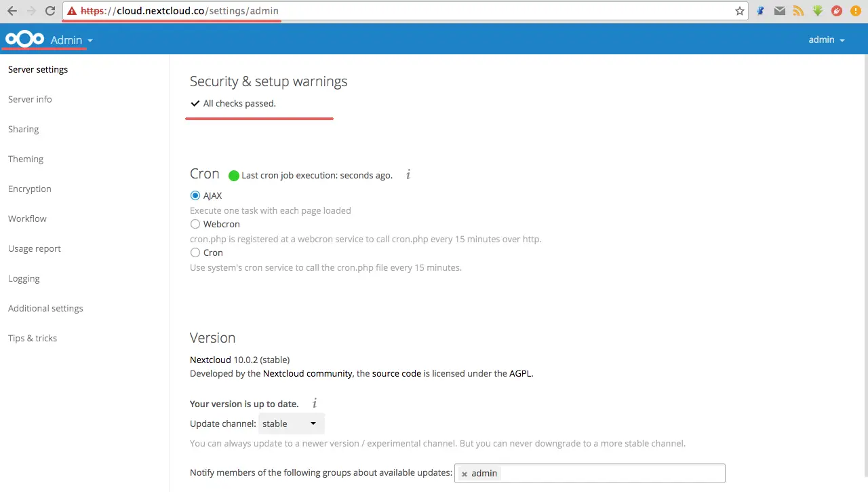Screen dimensions: 868x492
Task: Open the Update channel stable dropdown
Action: (292, 423)
